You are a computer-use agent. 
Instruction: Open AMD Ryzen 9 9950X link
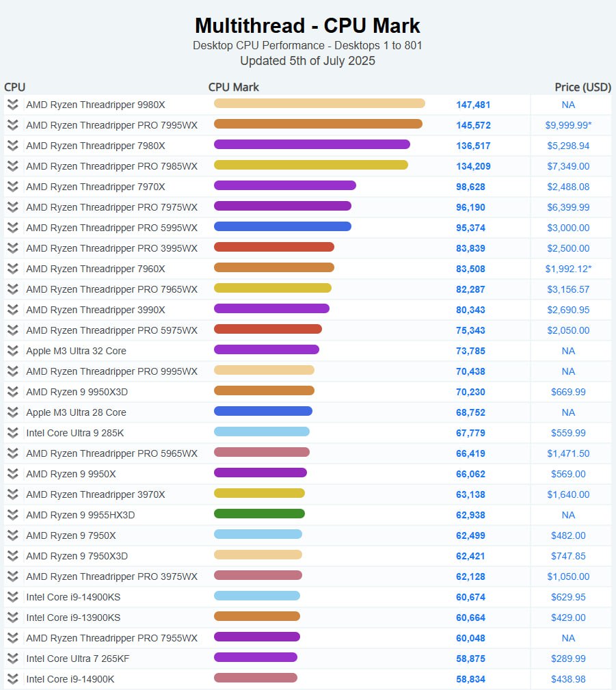(71, 474)
